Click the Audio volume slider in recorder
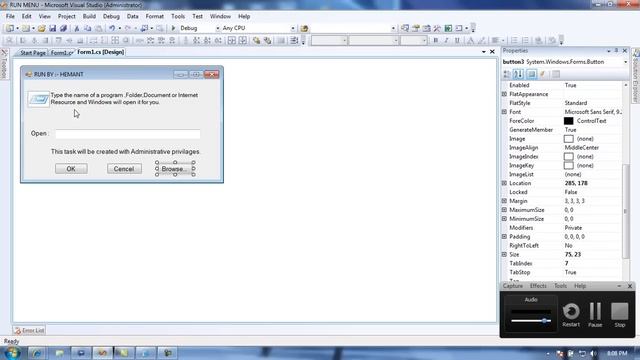This screenshot has width=640, height=360. pyautogui.click(x=531, y=320)
